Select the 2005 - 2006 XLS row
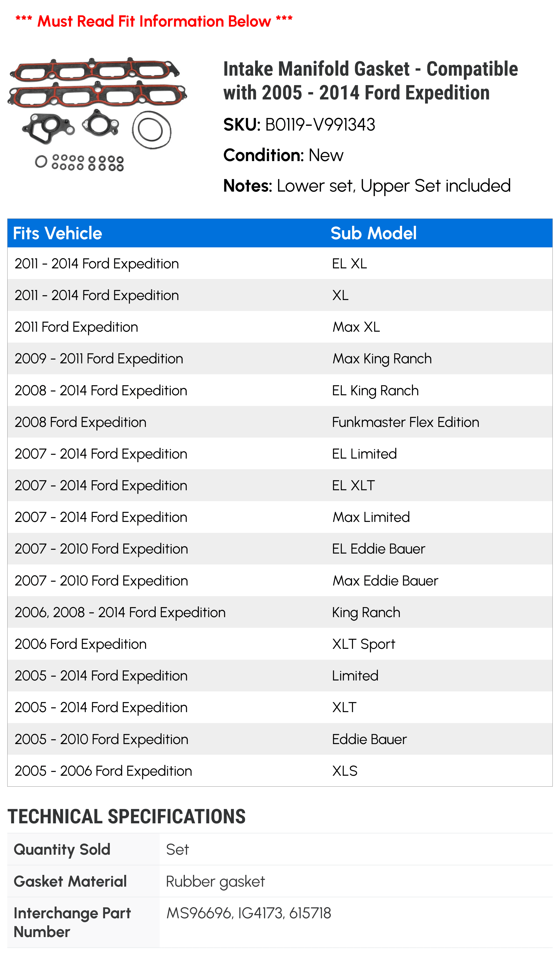The image size is (560, 955). [280, 770]
